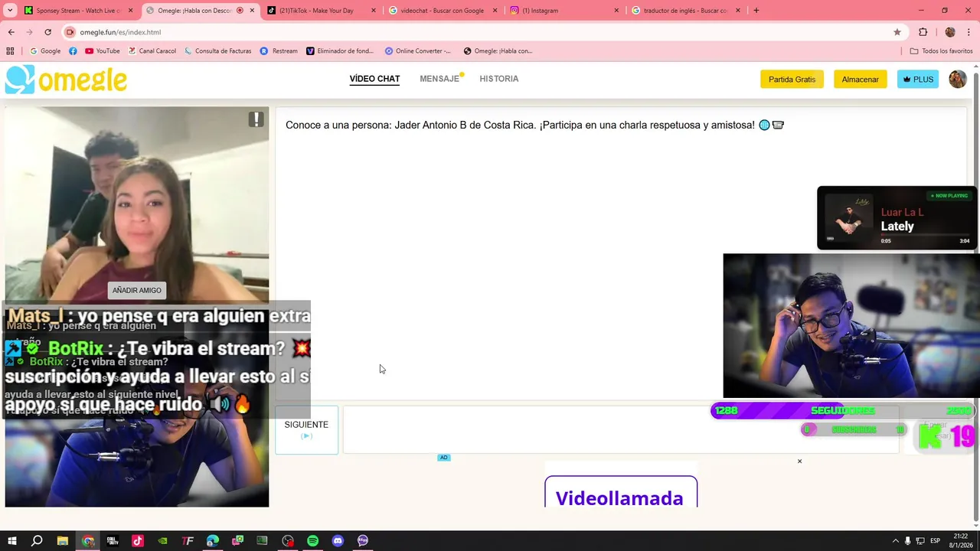Screen dimensions: 980x551
Task: Open Eliminador de fond... bookmark
Action: (340, 51)
